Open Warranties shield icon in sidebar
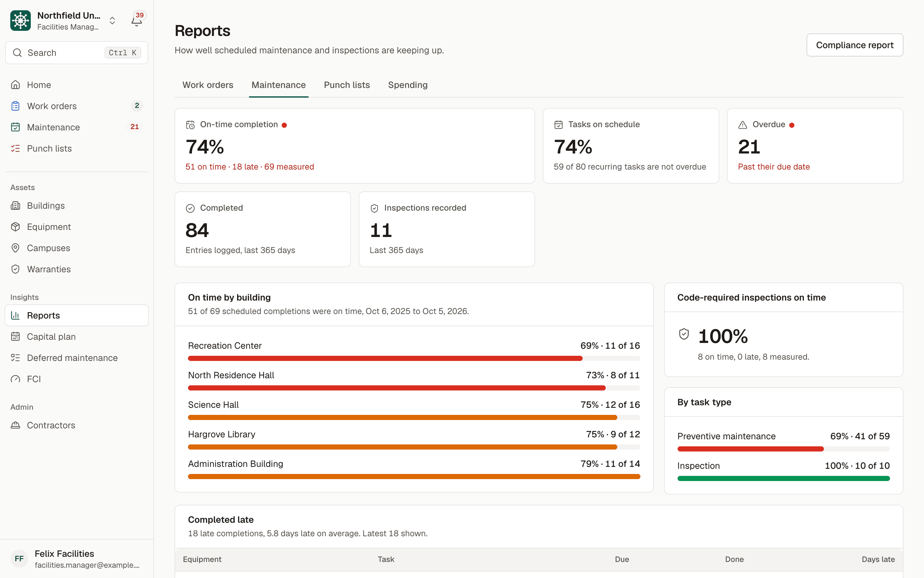924x578 pixels. point(15,269)
